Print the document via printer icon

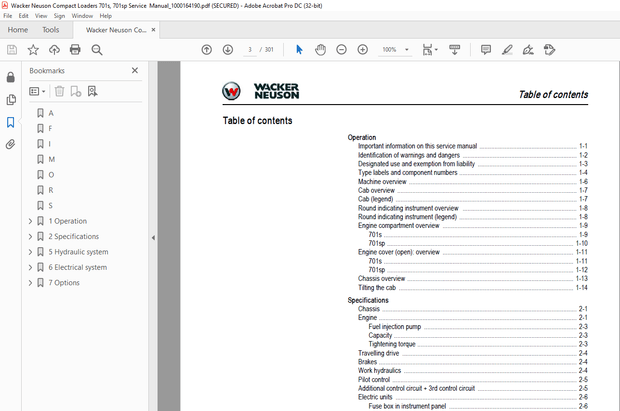(x=75, y=50)
